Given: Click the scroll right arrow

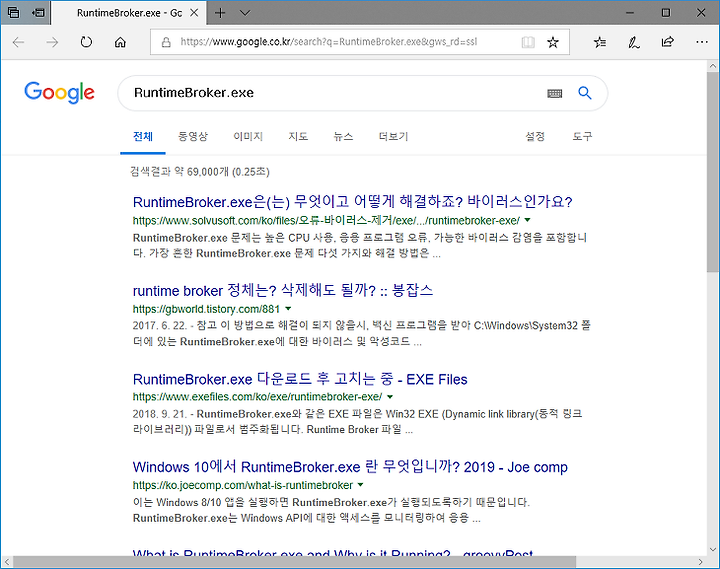Looking at the screenshot, I should pyautogui.click(x=701, y=562).
